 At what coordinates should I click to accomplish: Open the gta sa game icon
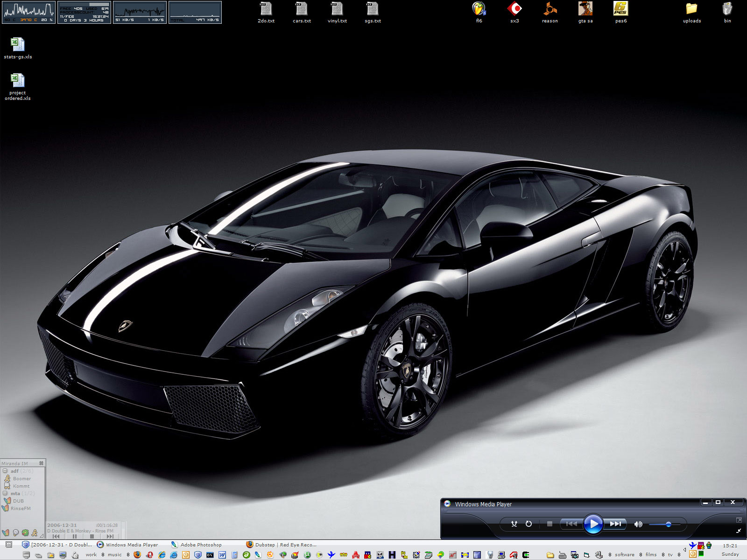pyautogui.click(x=585, y=9)
